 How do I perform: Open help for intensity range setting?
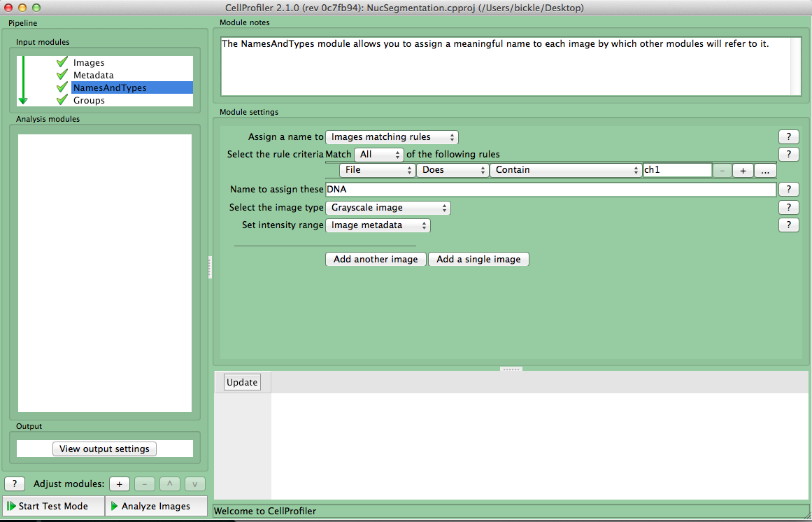[x=789, y=225]
